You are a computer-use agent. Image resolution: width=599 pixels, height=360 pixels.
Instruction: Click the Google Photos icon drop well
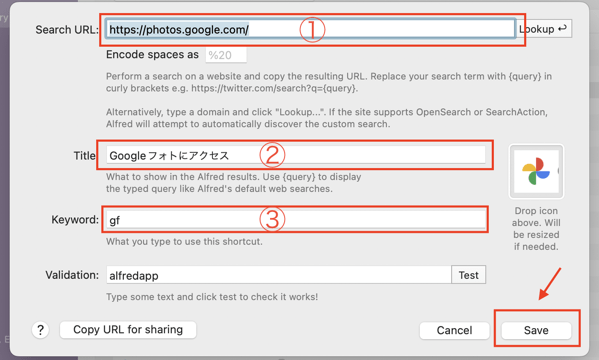tap(536, 171)
